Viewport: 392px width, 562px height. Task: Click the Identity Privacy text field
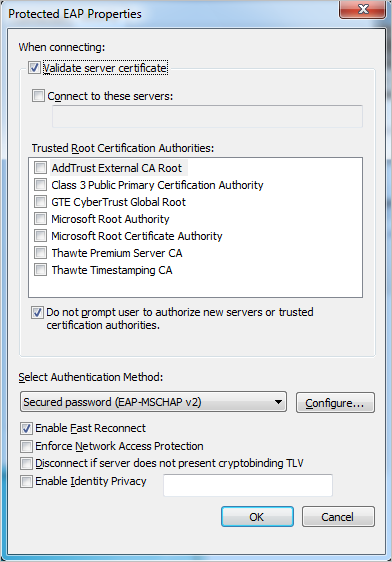click(248, 485)
